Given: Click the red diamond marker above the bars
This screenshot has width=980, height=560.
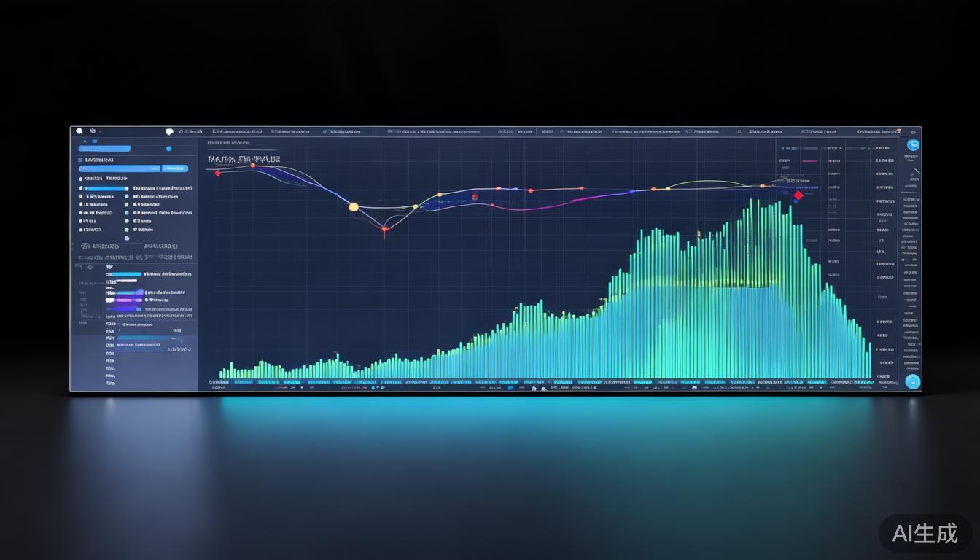Looking at the screenshot, I should [x=798, y=195].
